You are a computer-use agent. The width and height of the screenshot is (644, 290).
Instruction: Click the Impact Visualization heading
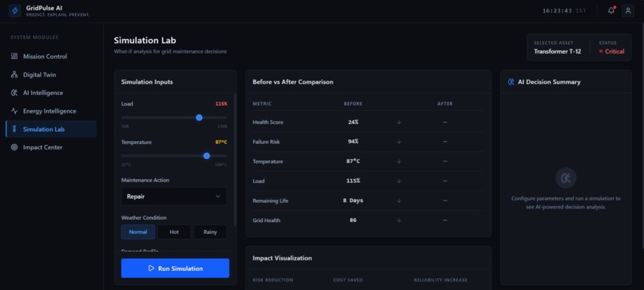point(282,258)
